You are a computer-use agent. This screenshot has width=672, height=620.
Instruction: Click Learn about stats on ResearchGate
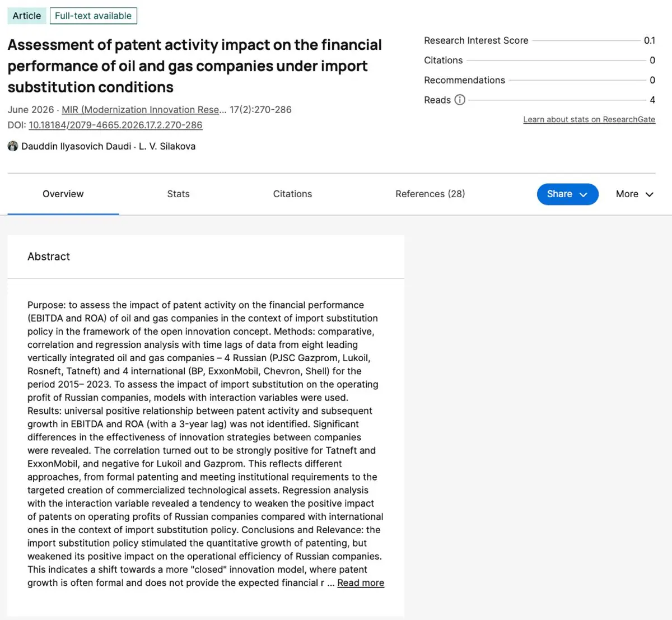pyautogui.click(x=589, y=119)
